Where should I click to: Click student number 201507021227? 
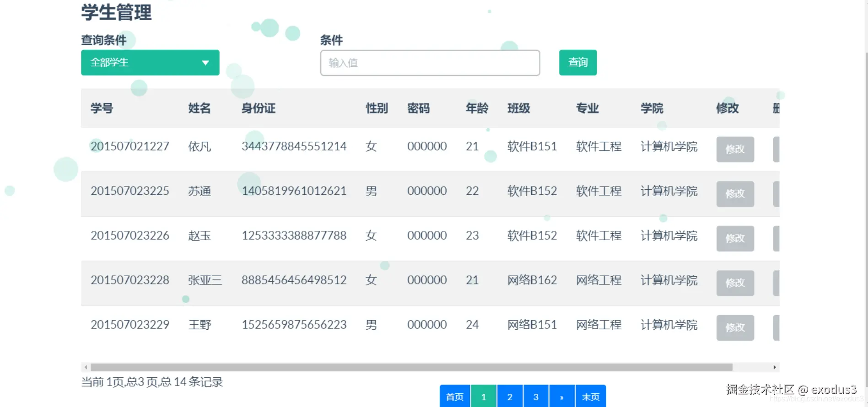[130, 146]
